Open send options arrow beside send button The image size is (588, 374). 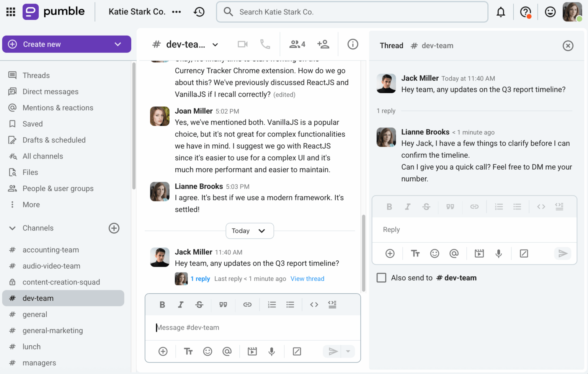pos(348,351)
